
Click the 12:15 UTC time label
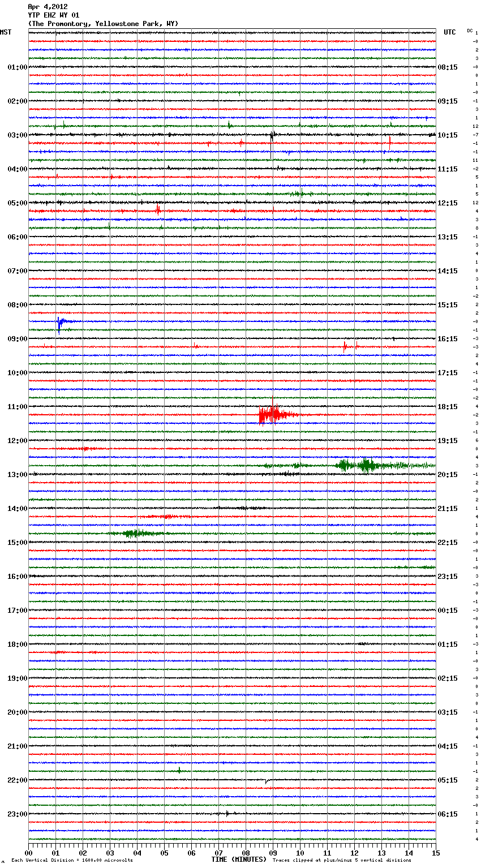448,203
